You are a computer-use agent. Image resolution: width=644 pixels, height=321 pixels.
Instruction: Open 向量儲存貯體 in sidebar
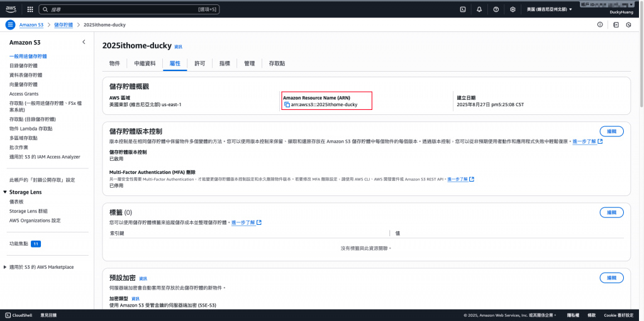[23, 85]
